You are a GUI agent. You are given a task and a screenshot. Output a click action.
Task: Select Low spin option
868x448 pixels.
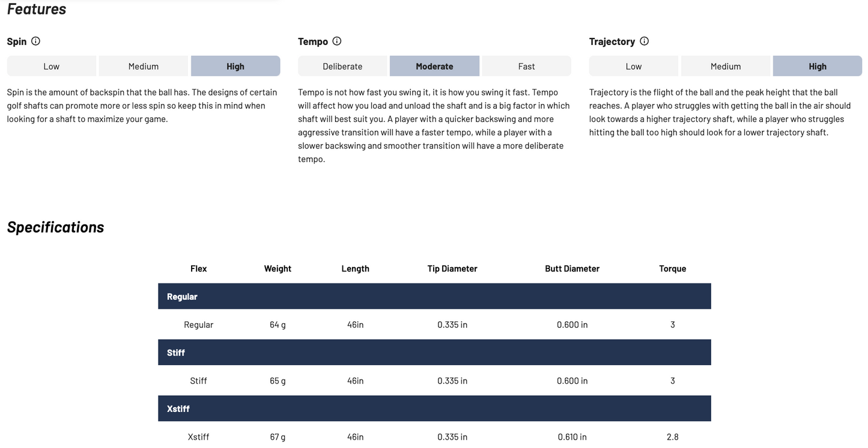point(52,66)
